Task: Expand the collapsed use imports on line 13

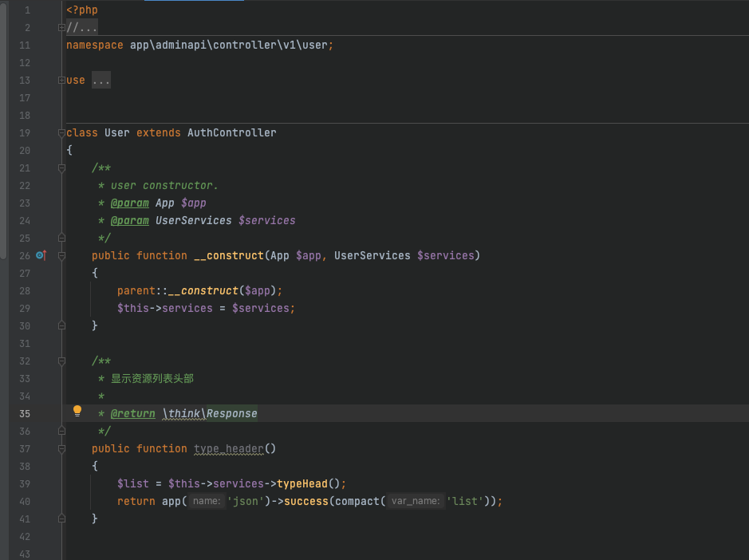Action: point(61,81)
